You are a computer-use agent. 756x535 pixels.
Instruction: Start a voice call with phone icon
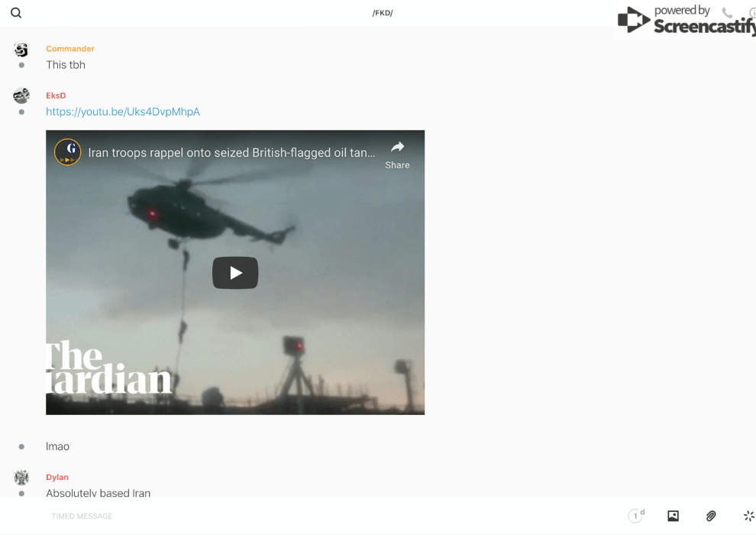pyautogui.click(x=727, y=13)
